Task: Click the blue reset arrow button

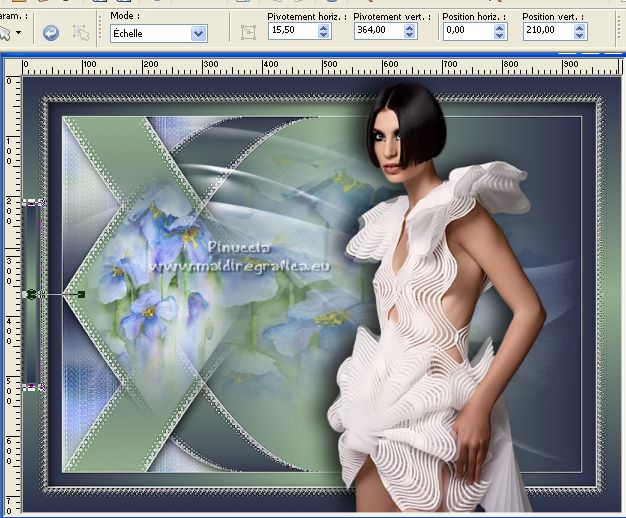Action: pyautogui.click(x=51, y=33)
